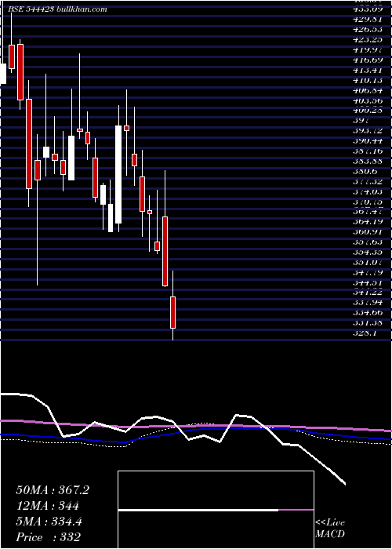The height and width of the screenshot is (549, 392).
Task: Select the 50MA : 367.2 readout
Action: 53,490
